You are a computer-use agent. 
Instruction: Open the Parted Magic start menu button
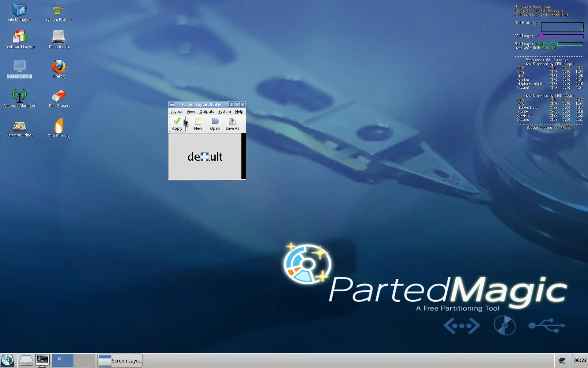7,361
